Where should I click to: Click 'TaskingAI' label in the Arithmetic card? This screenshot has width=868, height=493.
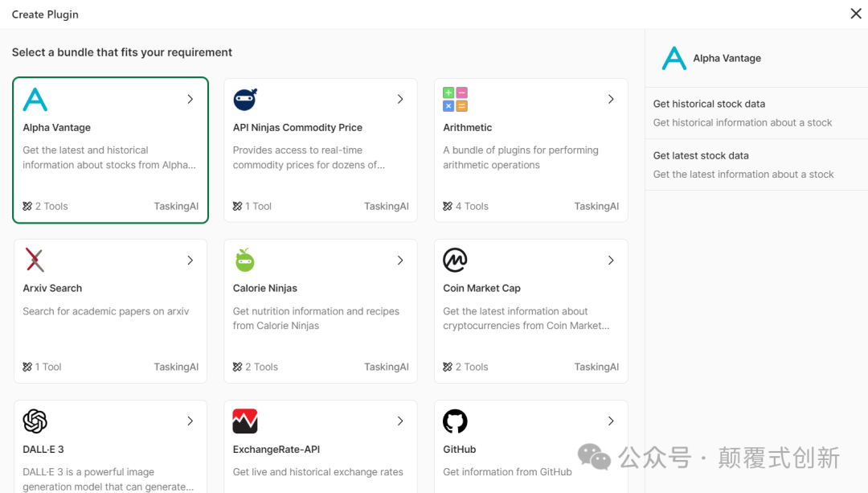596,206
